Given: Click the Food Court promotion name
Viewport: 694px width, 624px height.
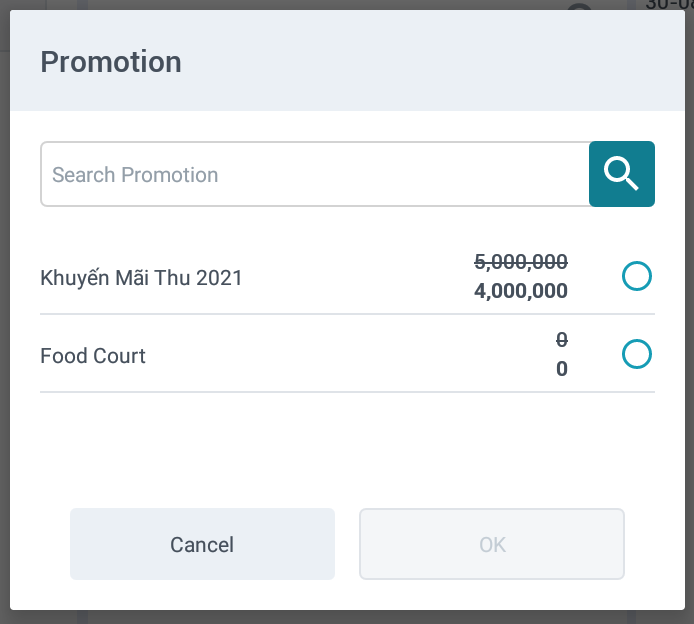Looking at the screenshot, I should coord(93,356).
